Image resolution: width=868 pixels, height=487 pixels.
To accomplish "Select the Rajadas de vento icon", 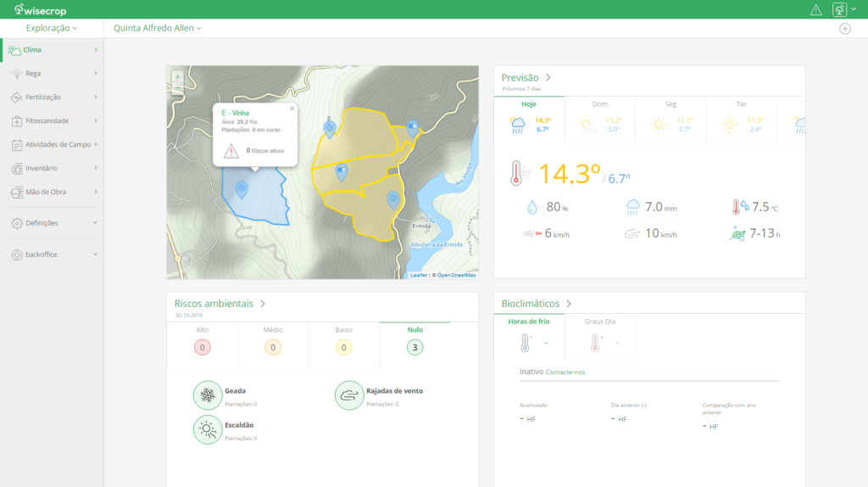I will (348, 395).
